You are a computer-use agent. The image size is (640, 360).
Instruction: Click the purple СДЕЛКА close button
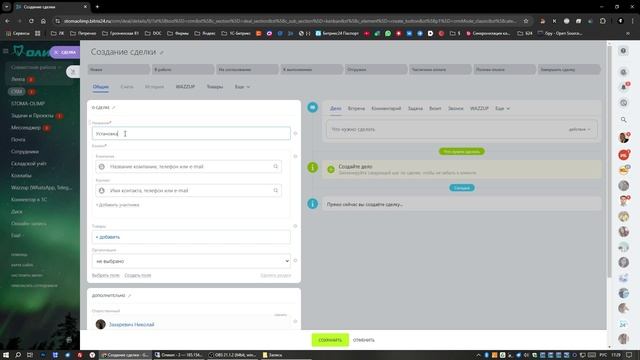click(65, 52)
